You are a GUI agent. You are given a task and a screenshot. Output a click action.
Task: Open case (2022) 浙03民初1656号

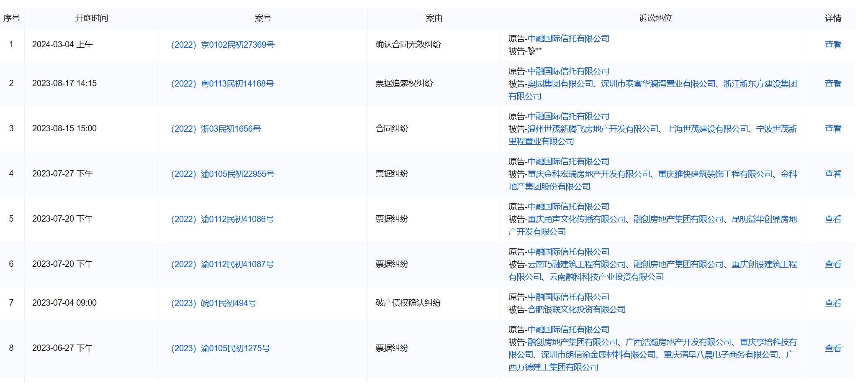coord(216,129)
